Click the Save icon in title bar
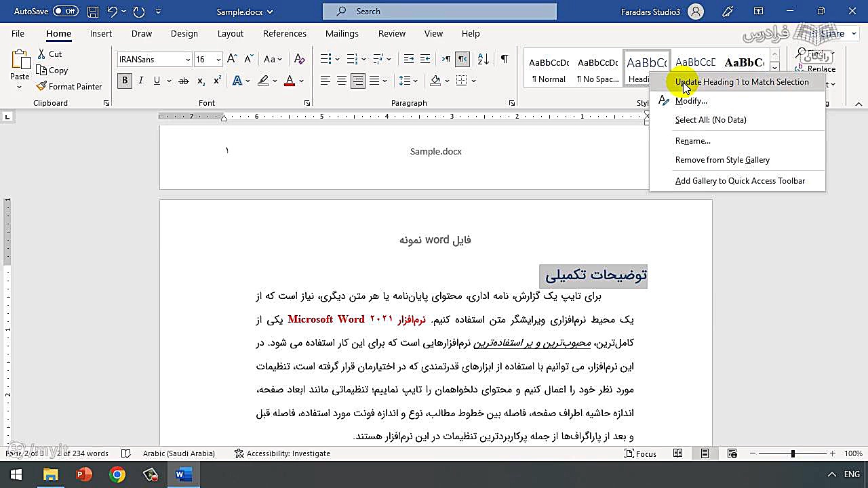 click(x=93, y=12)
